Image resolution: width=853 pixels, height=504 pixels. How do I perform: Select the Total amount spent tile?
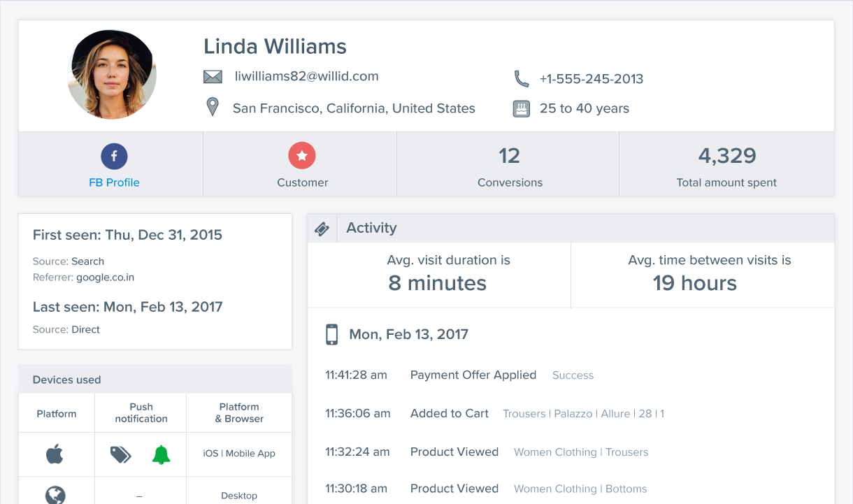click(x=726, y=164)
